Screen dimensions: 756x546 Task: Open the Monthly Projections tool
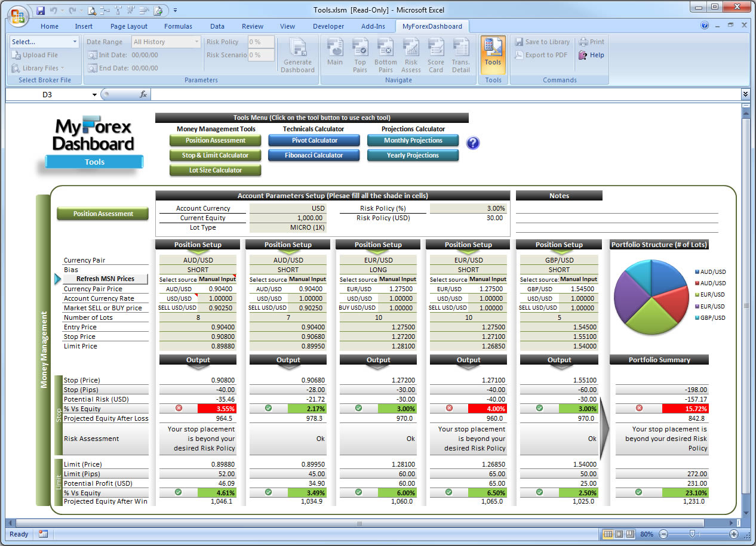point(413,141)
